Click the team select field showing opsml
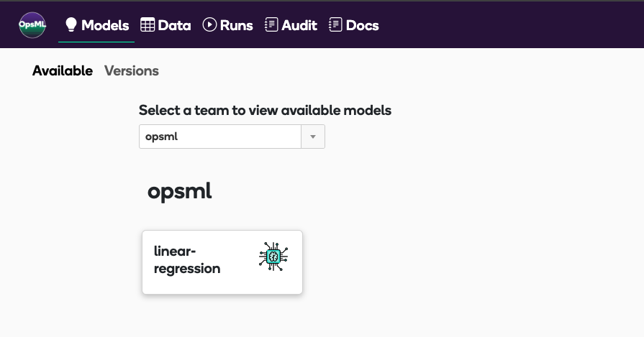 232,137
